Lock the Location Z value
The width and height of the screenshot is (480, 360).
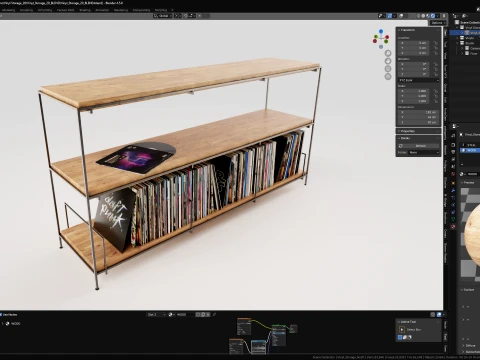[x=435, y=53]
